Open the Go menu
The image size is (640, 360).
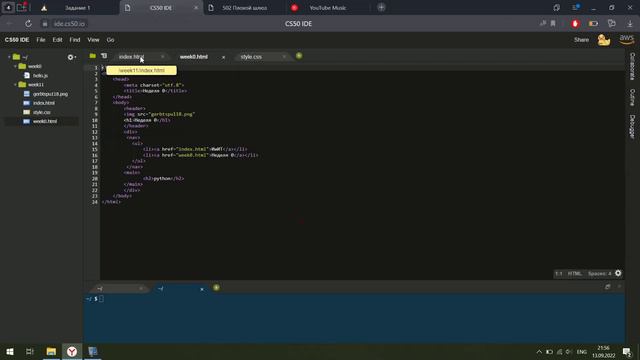tap(110, 40)
